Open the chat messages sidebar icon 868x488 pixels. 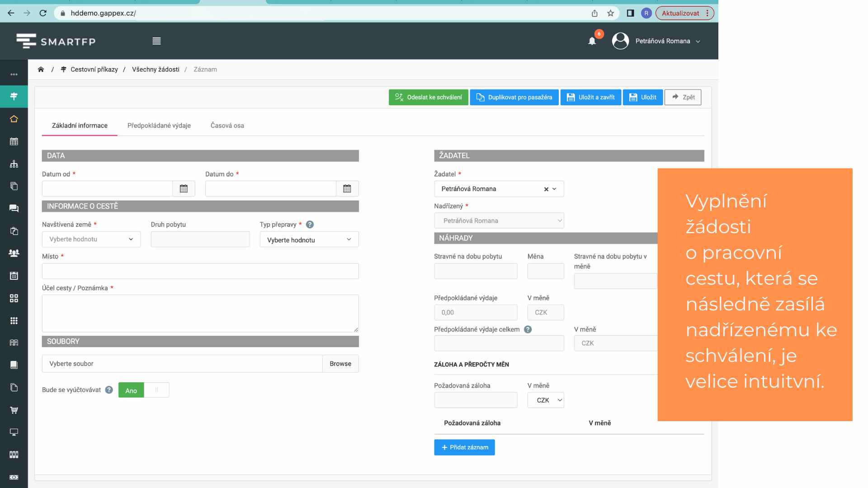[x=14, y=208]
